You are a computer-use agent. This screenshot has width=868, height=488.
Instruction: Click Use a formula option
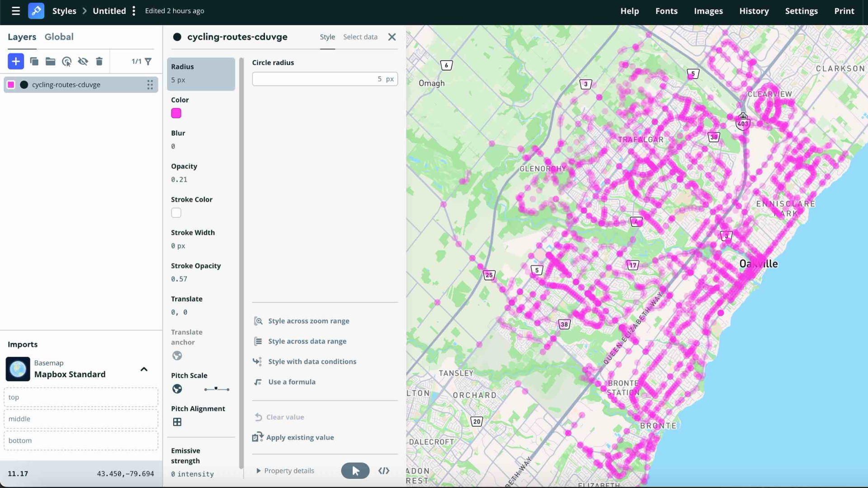(292, 382)
